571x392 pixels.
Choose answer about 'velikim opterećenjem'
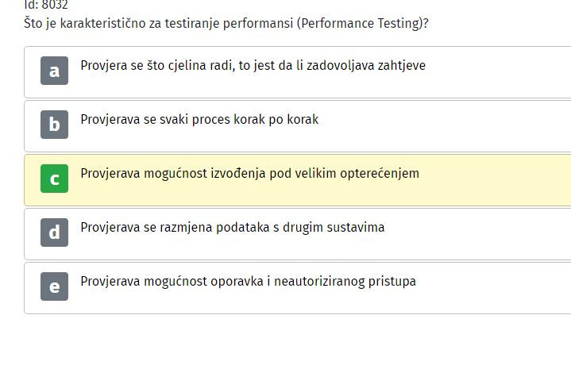(250, 173)
